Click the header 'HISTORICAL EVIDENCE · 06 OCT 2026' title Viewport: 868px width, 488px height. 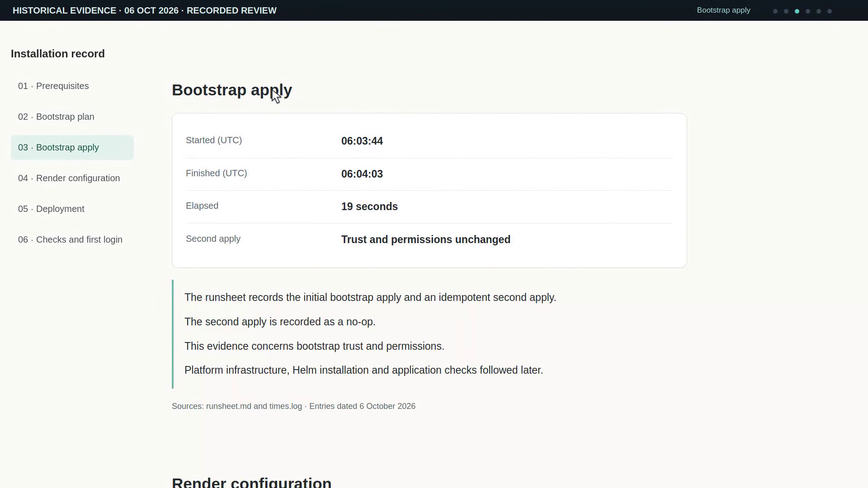[x=145, y=10]
